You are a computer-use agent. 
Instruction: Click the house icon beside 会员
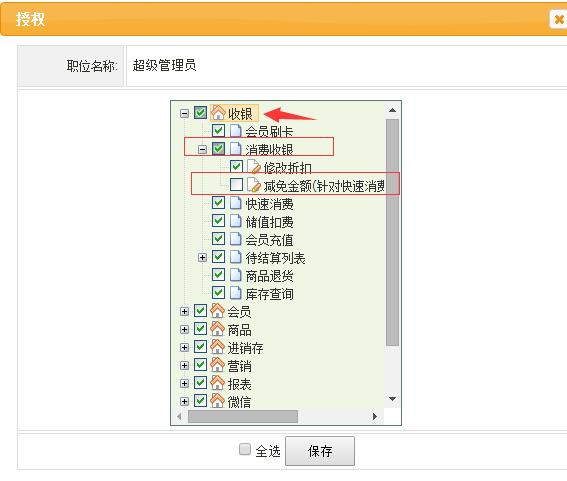218,311
